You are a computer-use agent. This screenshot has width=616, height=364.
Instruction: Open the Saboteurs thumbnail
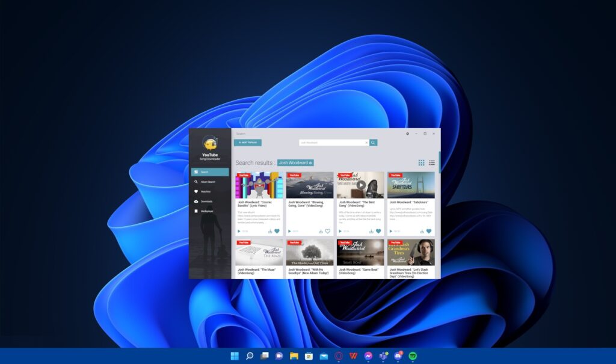(x=411, y=185)
